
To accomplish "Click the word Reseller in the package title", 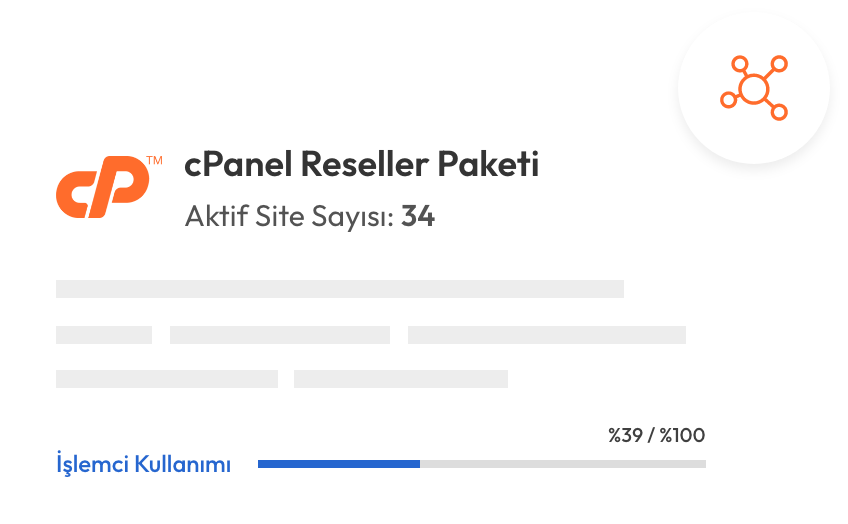I will coord(365,164).
